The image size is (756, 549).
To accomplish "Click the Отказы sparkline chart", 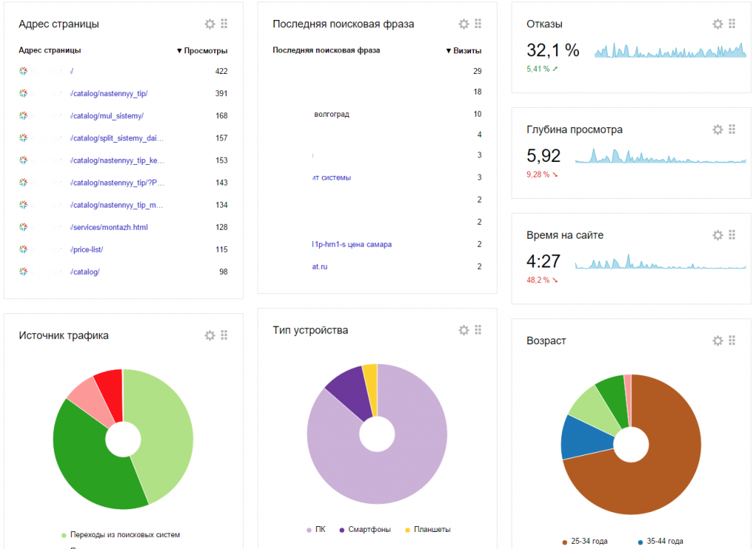I will point(670,51).
